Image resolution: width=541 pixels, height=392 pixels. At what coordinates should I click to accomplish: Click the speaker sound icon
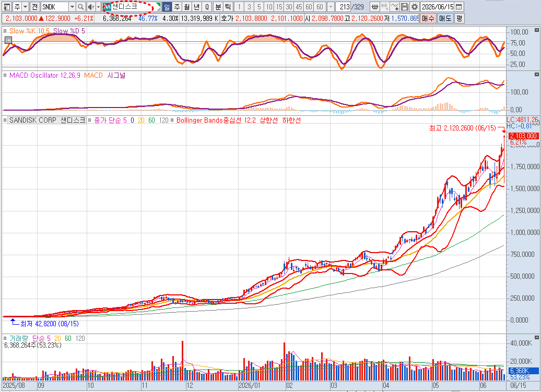[x=91, y=7]
